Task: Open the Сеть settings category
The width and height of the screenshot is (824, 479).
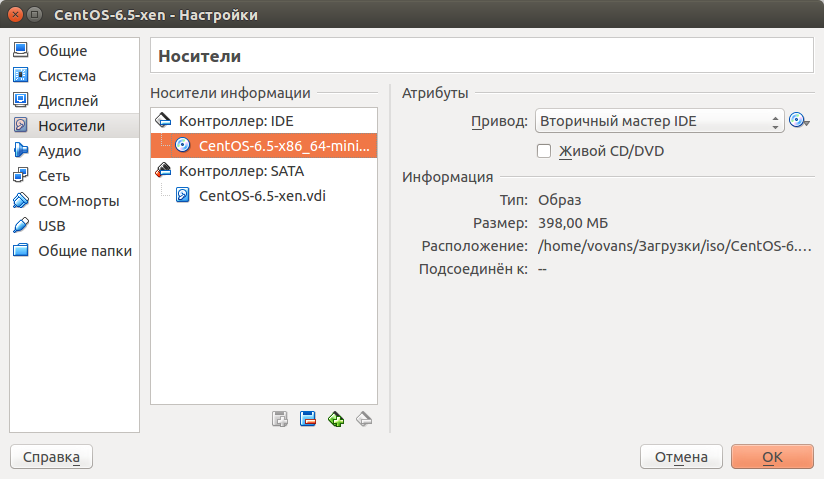Action: [x=74, y=176]
